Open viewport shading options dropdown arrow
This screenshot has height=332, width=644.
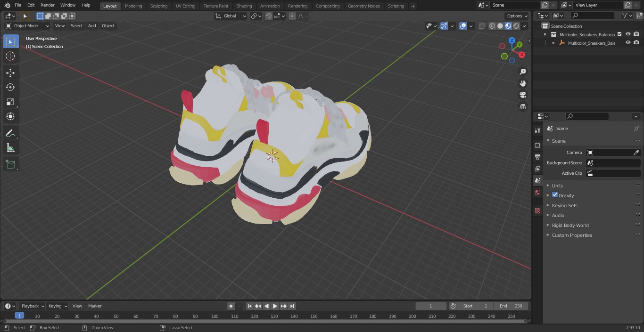point(524,26)
